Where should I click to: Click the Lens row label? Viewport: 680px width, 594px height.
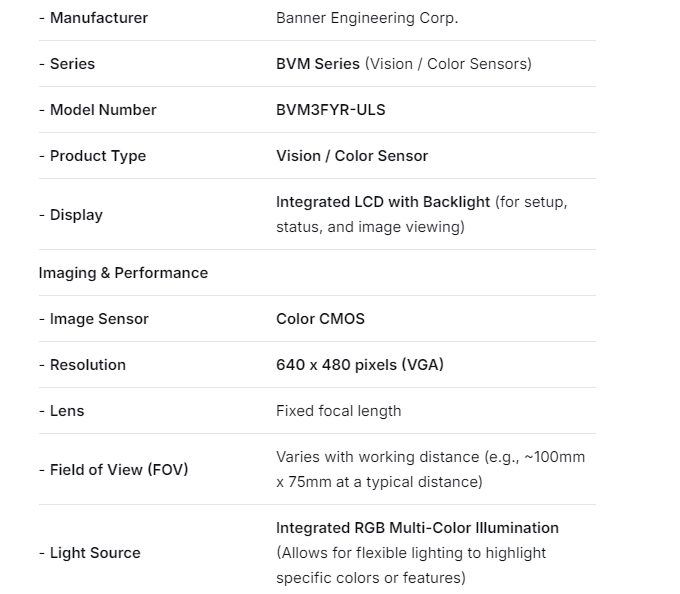click(x=67, y=411)
